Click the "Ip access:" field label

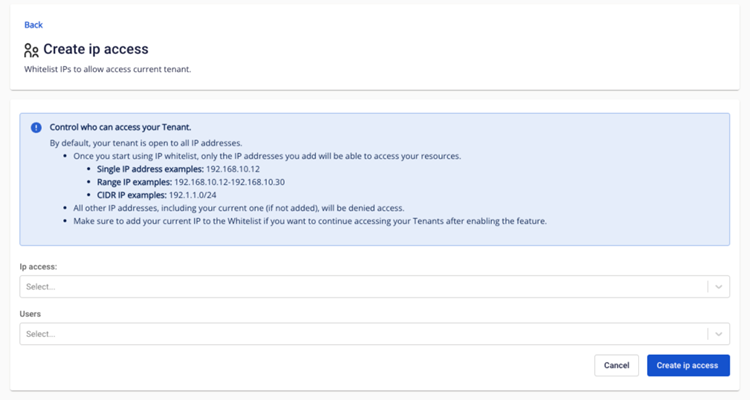[x=38, y=267]
